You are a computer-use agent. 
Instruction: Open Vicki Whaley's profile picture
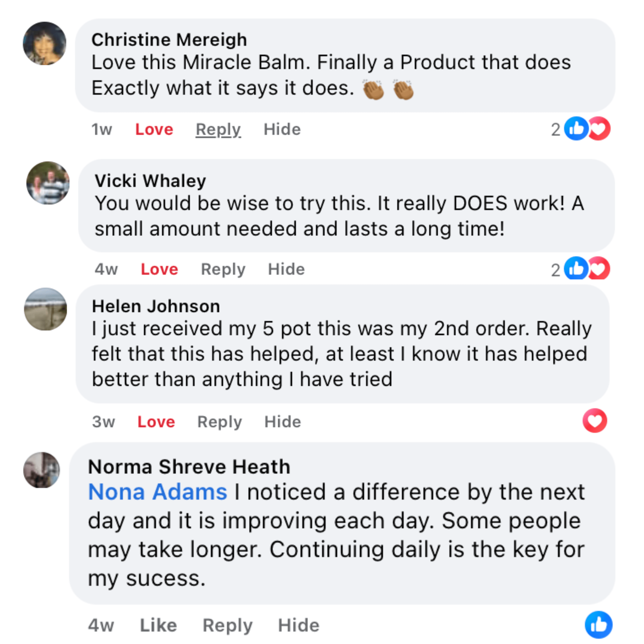48,183
